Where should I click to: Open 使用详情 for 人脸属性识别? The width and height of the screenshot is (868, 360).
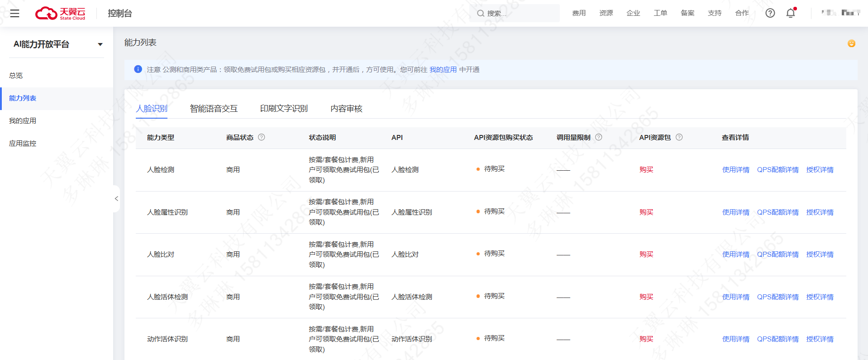736,212
